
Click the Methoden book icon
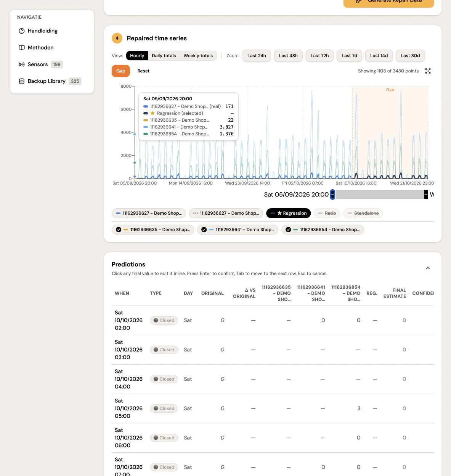[22, 48]
